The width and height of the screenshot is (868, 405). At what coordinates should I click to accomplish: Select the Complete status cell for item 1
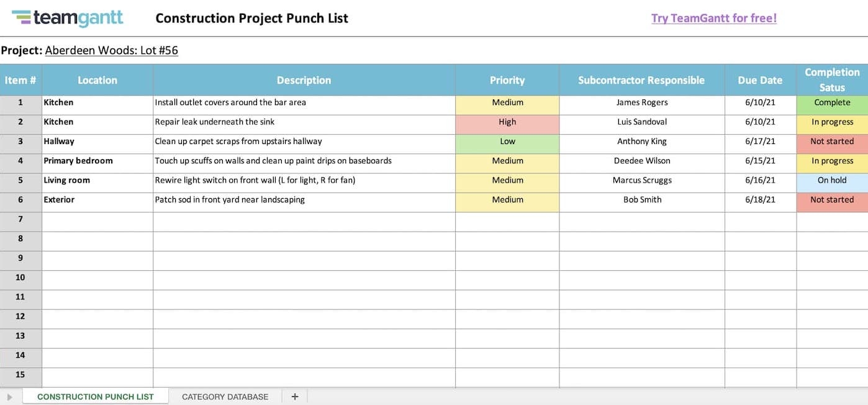click(831, 102)
